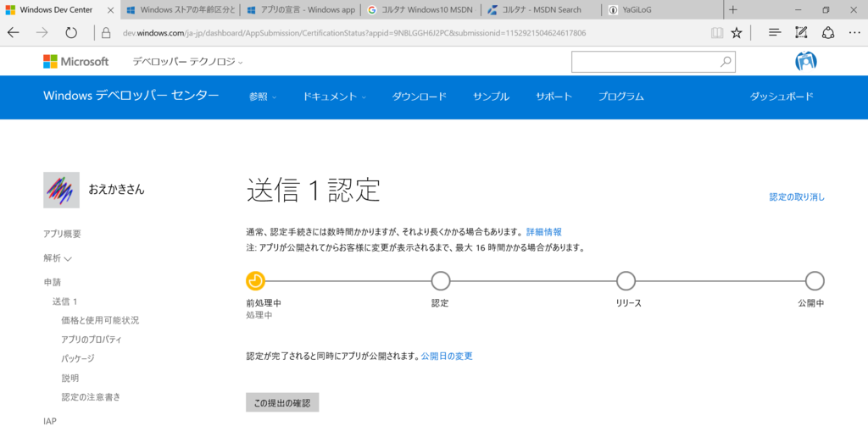The image size is (868, 426).
Task: Refresh the current page
Action: point(71,33)
